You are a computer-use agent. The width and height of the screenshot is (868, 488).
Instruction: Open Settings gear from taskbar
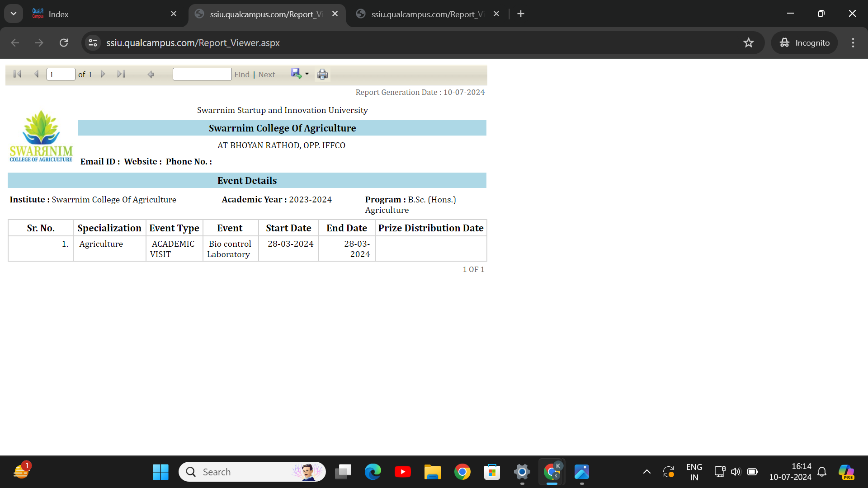click(522, 472)
